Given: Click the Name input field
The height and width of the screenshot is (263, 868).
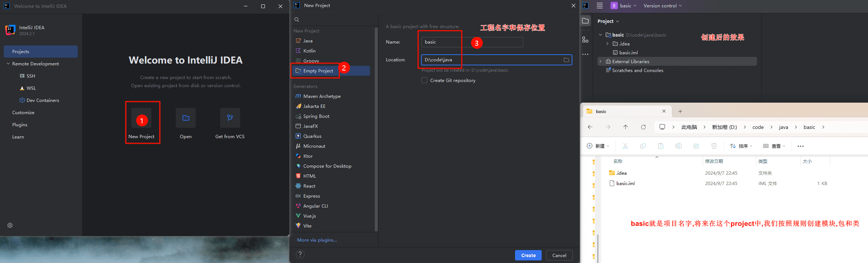Looking at the screenshot, I should tap(472, 42).
